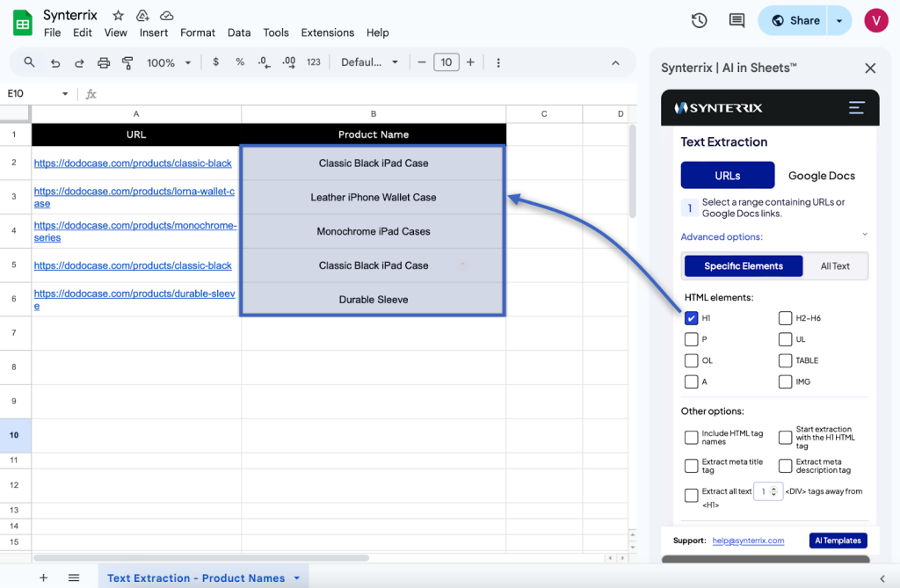Enable the UL element checkbox
Viewport: 900px width, 588px height.
click(x=785, y=339)
